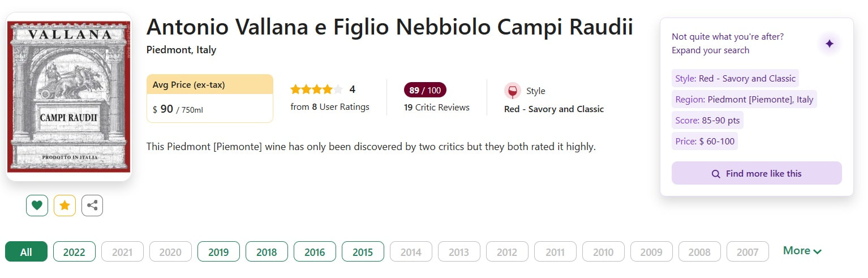Open the 2016 vintage tab
This screenshot has height=278, width=868.
click(315, 252)
